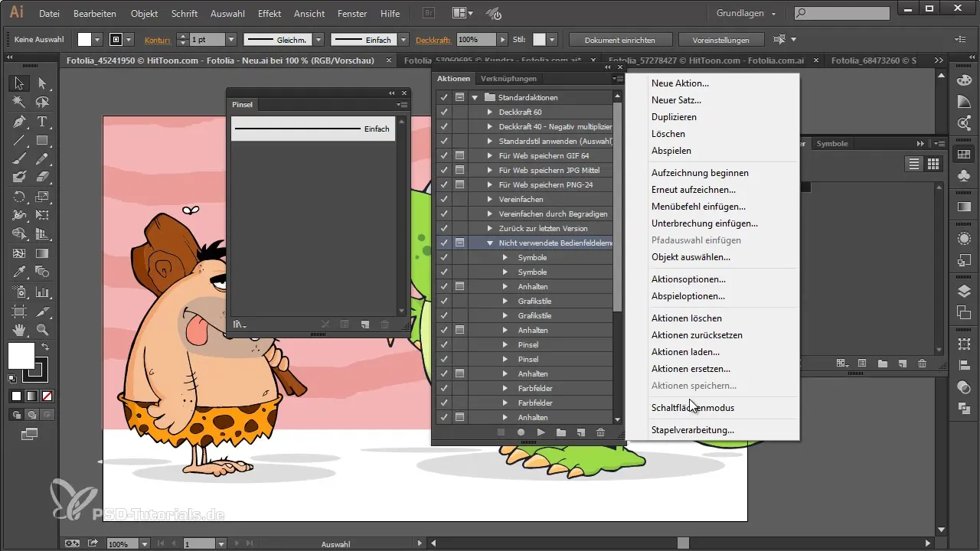The height and width of the screenshot is (551, 980).
Task: Toggle checkmark for Deckkraft 60 action
Action: click(x=444, y=112)
